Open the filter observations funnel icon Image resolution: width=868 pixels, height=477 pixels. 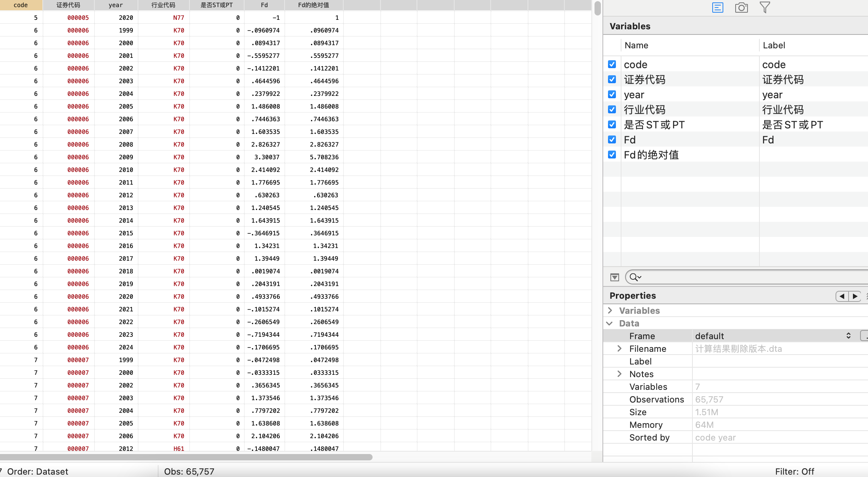pos(765,8)
